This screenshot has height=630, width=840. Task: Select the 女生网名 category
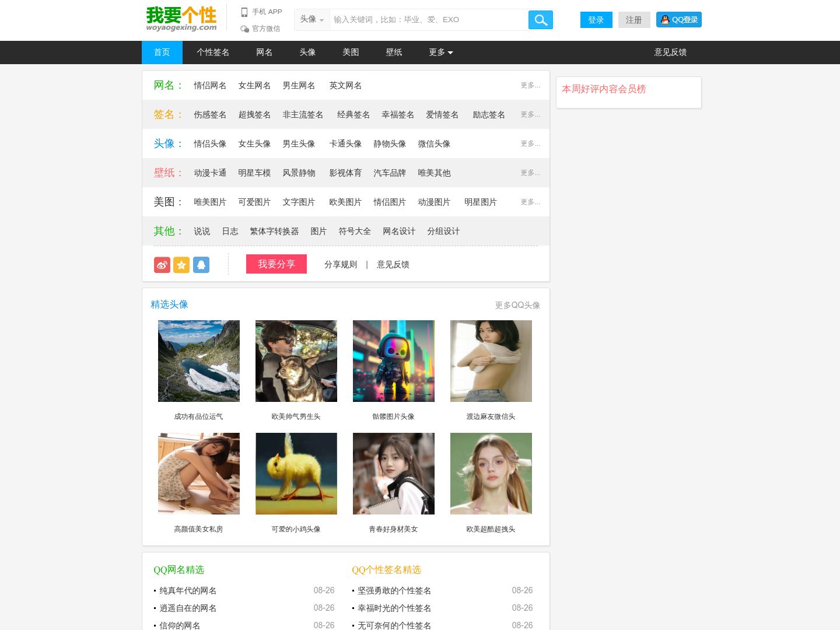(x=254, y=86)
